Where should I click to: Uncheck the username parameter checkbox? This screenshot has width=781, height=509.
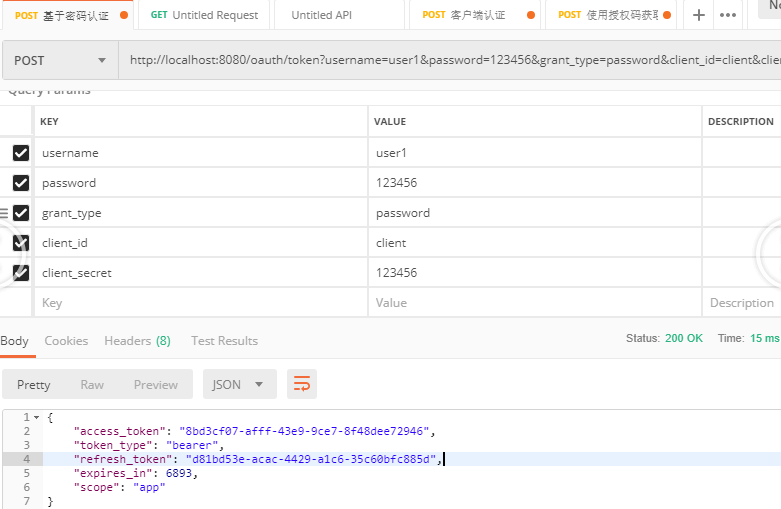pyautogui.click(x=21, y=153)
